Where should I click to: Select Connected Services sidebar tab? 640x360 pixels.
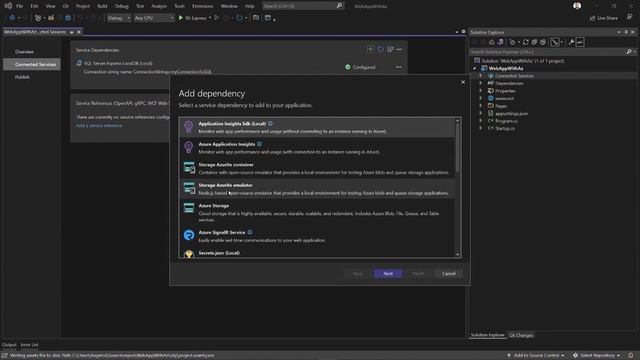(32, 64)
